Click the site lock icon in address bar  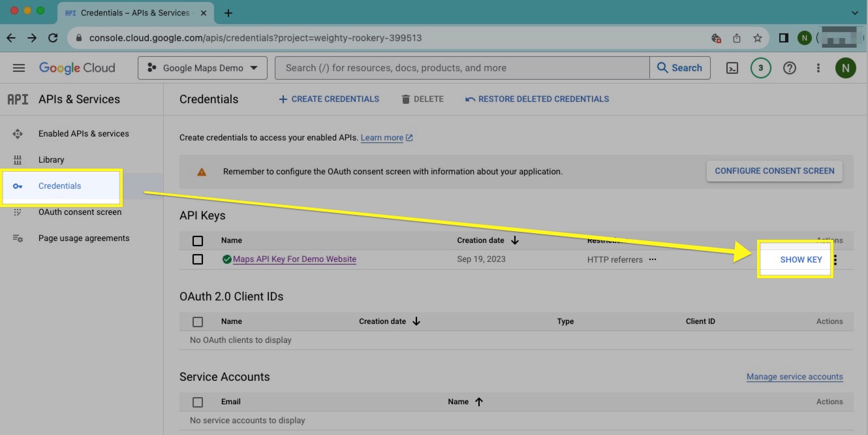click(79, 38)
